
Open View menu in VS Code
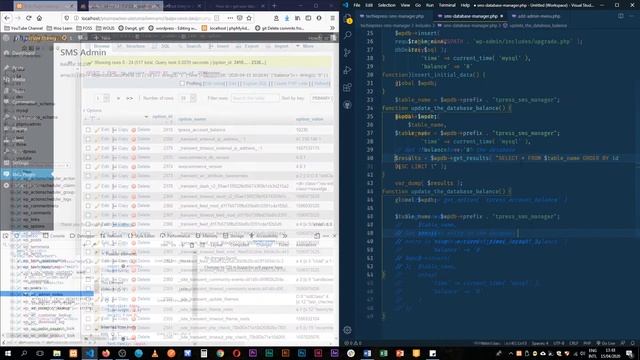pyautogui.click(x=405, y=5)
